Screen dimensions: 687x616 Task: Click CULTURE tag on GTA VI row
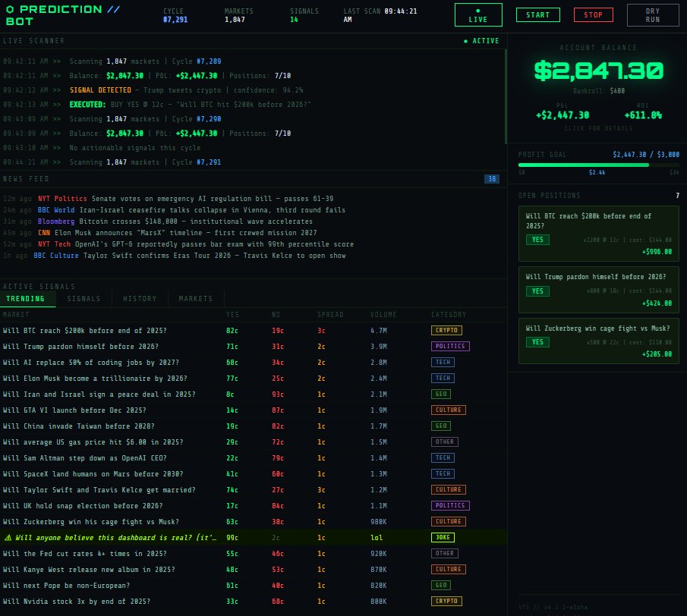pyautogui.click(x=448, y=410)
